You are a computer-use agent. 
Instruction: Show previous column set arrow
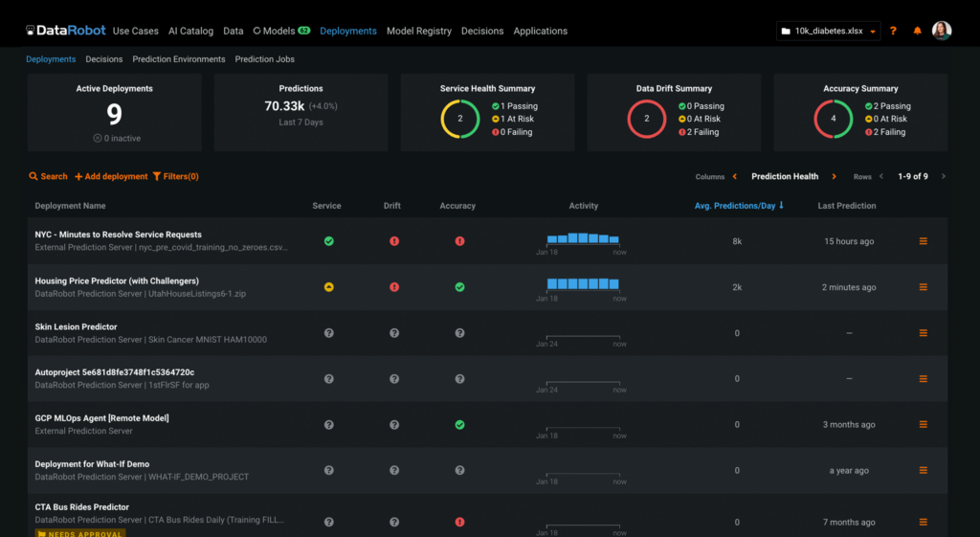pos(734,176)
